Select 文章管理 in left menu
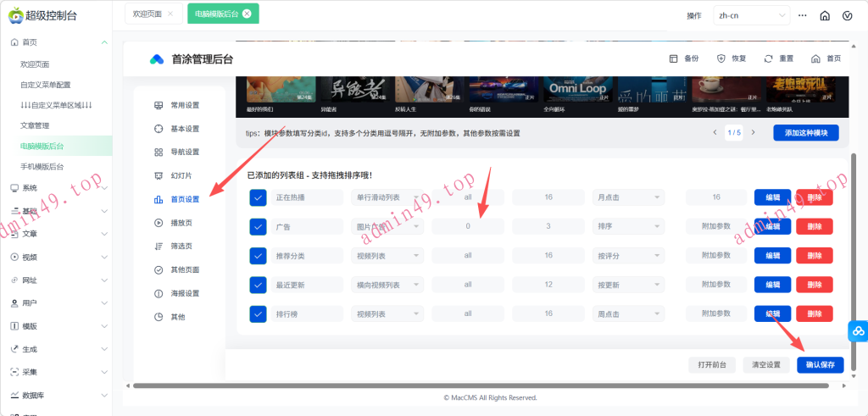 pos(35,125)
